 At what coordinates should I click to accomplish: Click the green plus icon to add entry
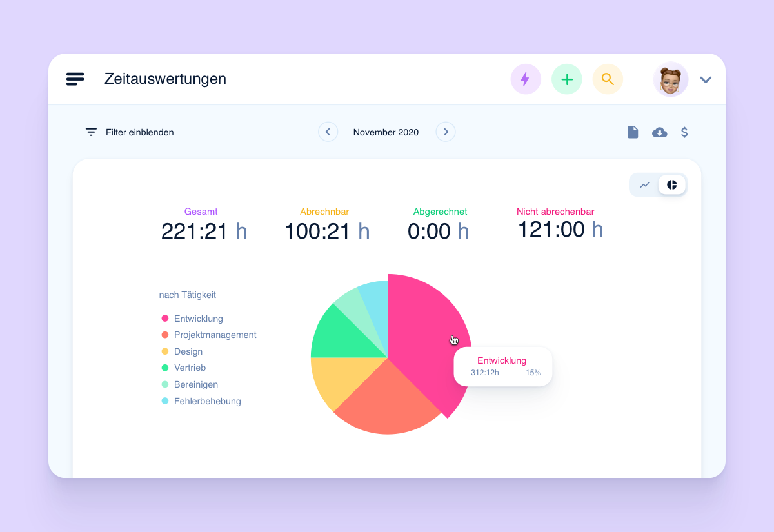(x=566, y=79)
